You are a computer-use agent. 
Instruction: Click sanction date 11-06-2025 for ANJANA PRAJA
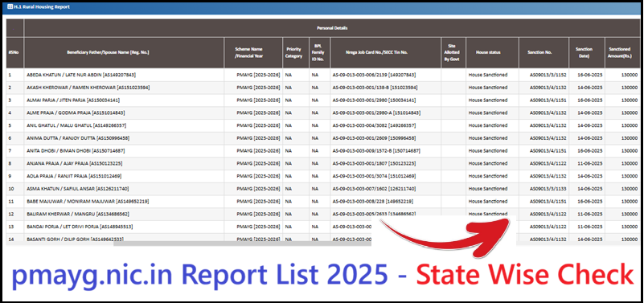pos(590,163)
